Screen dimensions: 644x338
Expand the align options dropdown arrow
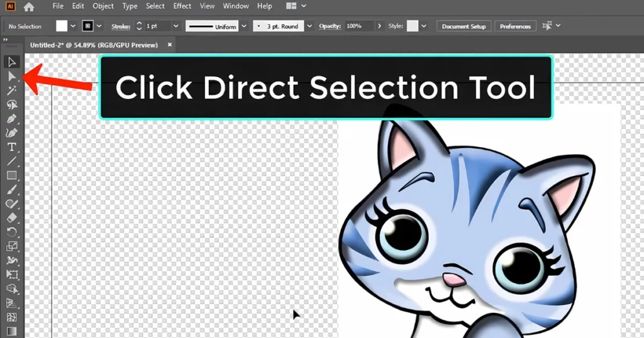(558, 26)
